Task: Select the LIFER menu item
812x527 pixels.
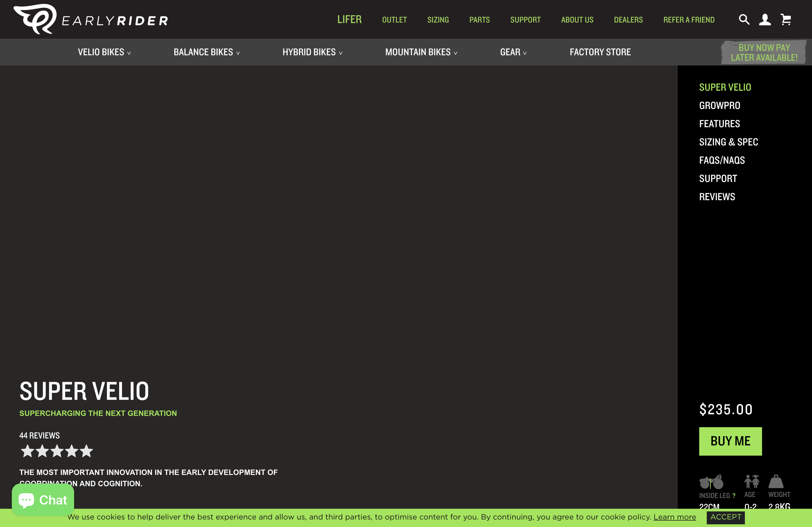Action: (x=349, y=19)
